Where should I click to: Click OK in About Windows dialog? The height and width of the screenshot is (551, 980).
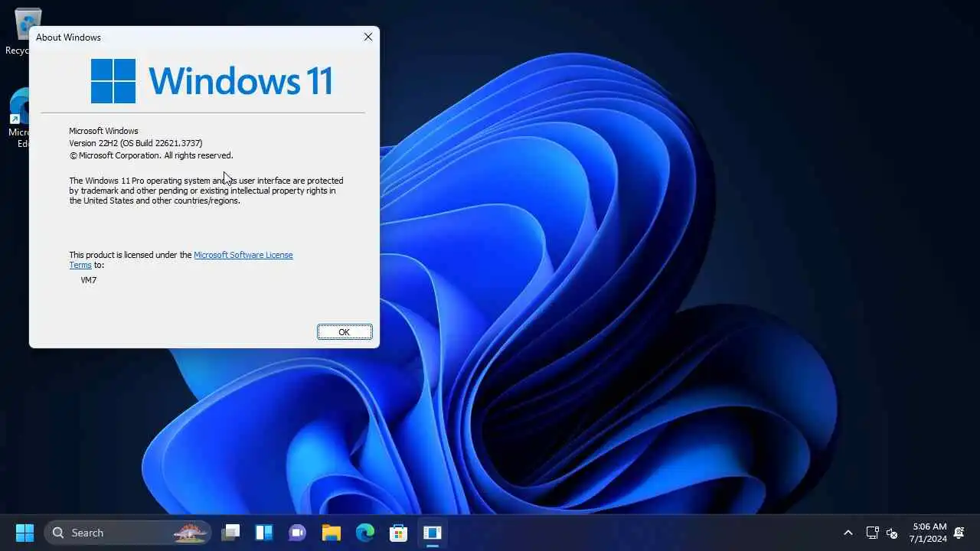point(345,332)
